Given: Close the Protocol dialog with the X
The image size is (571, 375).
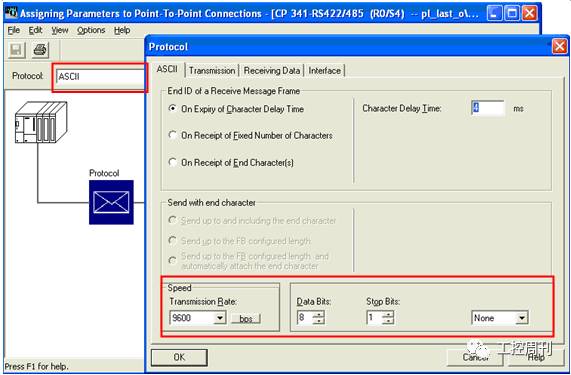Looking at the screenshot, I should 559,46.
